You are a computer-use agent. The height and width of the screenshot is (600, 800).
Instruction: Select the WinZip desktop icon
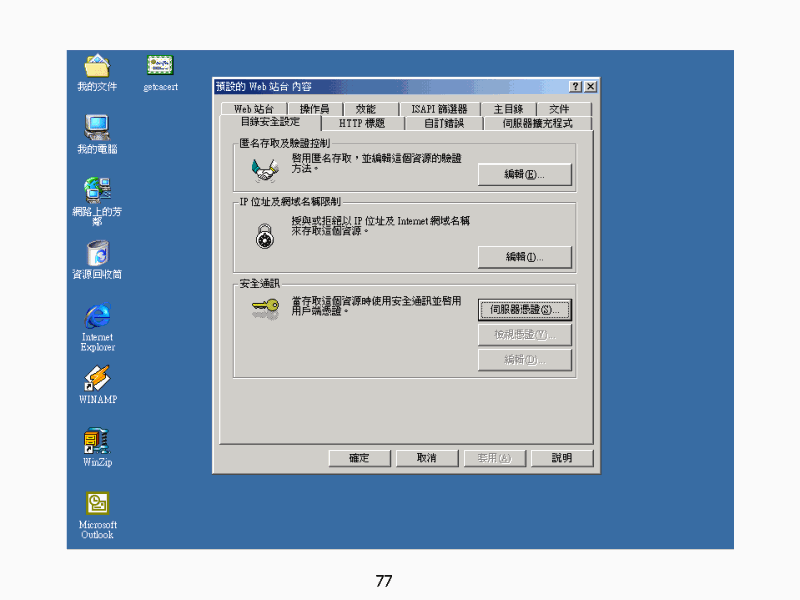point(97,441)
